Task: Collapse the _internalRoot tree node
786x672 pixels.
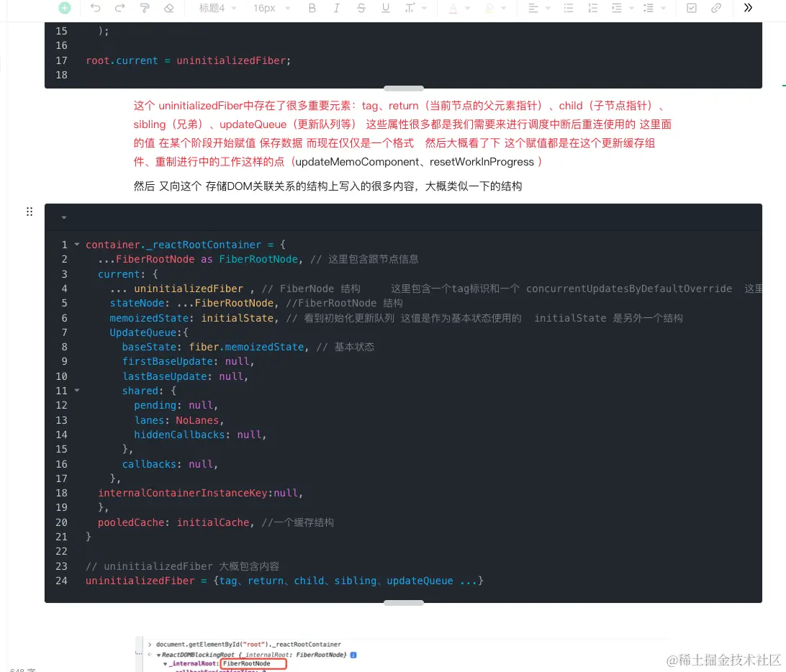Action: click(x=165, y=664)
